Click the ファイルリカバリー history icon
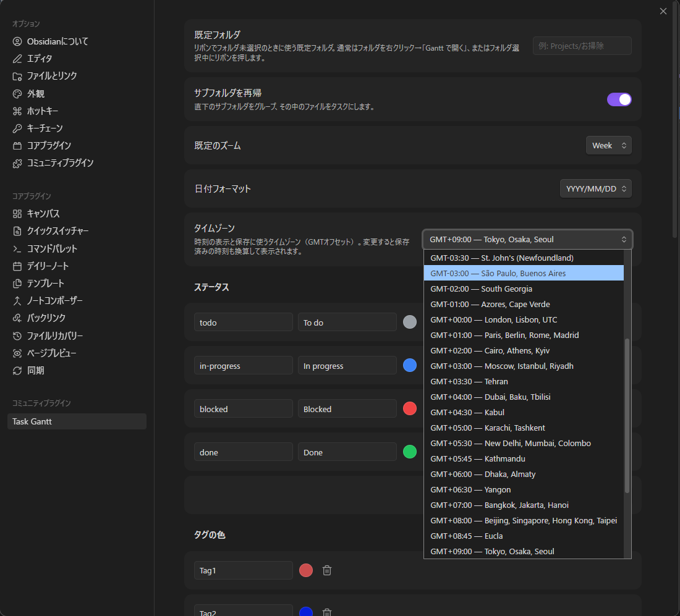Screen dimensions: 680x616 17,336
